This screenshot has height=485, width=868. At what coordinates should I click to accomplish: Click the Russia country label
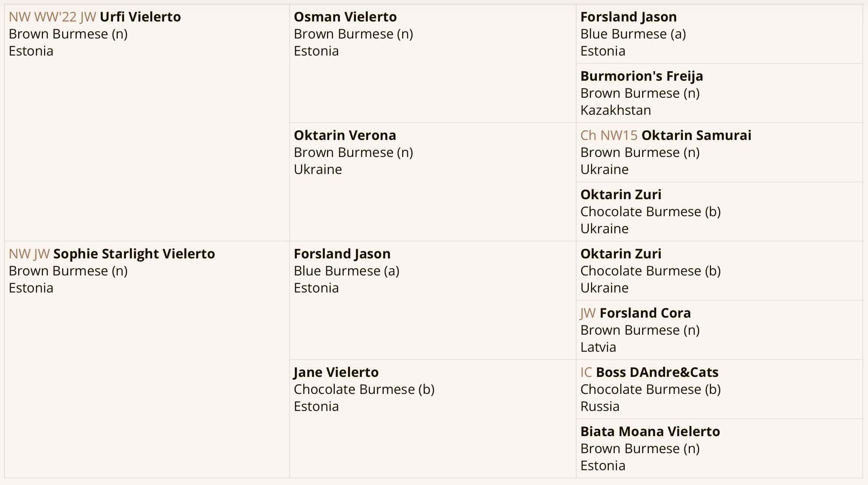click(600, 407)
